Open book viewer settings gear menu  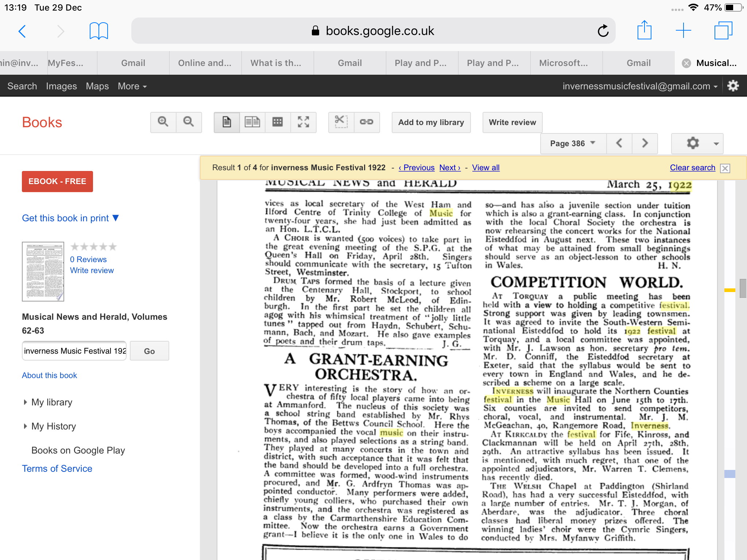point(697,143)
